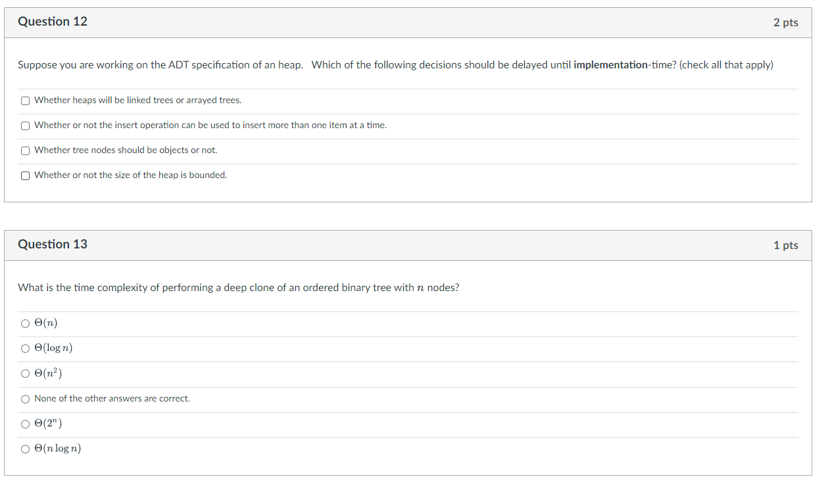The height and width of the screenshot is (504, 828).
Task: Select the Θ(n log n) radio button
Action: pos(25,449)
